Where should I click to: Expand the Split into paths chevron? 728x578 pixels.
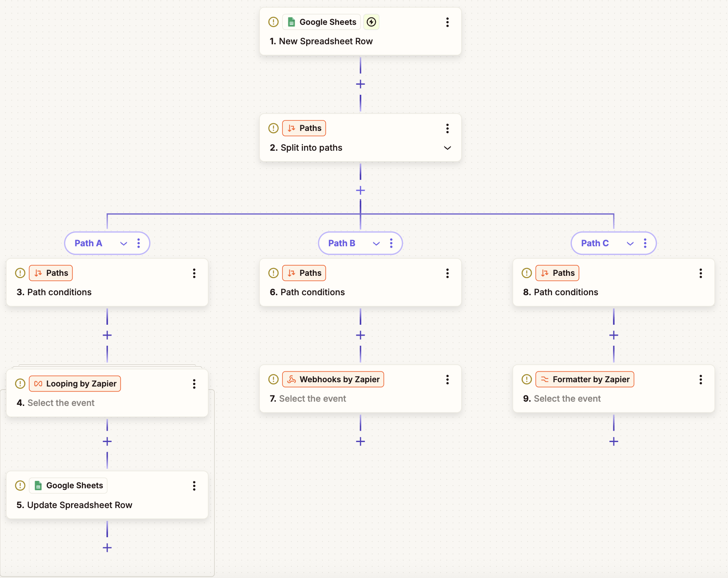click(x=447, y=148)
